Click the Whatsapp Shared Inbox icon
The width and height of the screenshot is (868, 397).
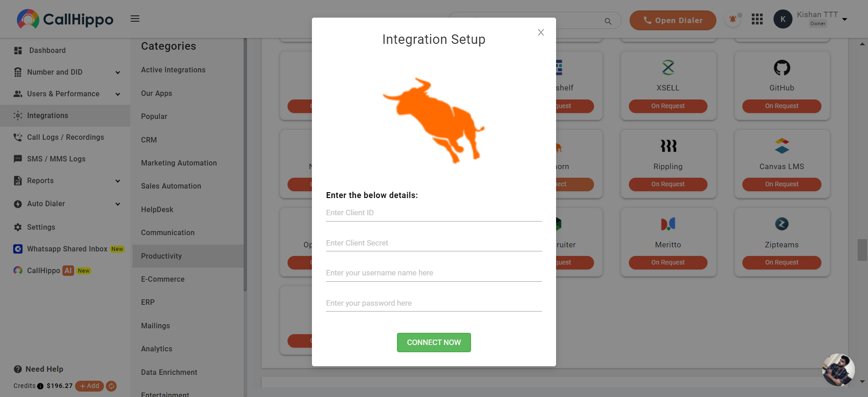pyautogui.click(x=18, y=249)
